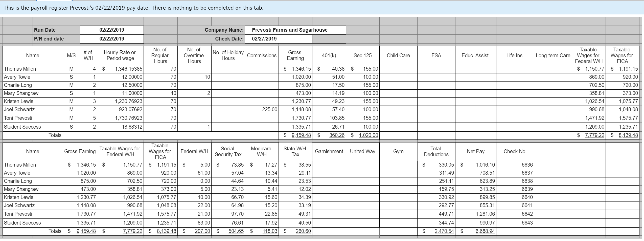Click check number 6643
The width and height of the screenshot is (644, 241).
[515, 223]
